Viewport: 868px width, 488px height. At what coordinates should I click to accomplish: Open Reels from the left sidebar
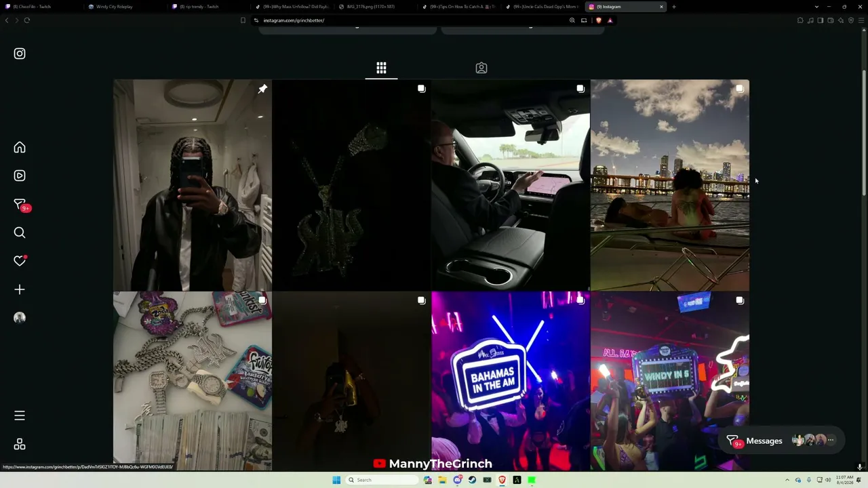(x=20, y=176)
